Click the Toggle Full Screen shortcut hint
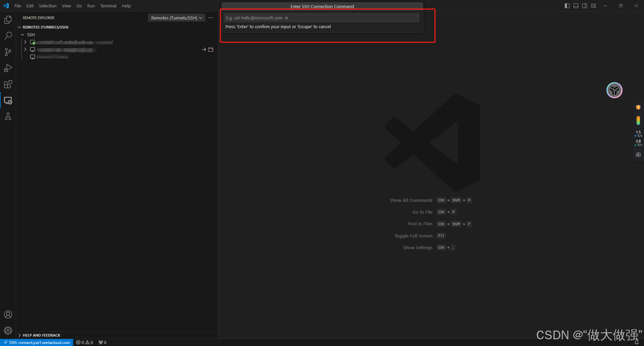Screen dimensions: 644x346 420,236
